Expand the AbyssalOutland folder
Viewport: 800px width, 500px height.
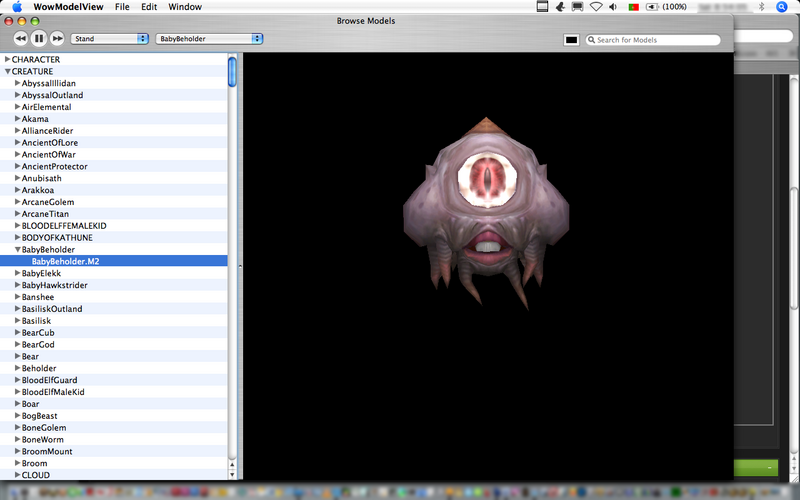click(x=17, y=94)
